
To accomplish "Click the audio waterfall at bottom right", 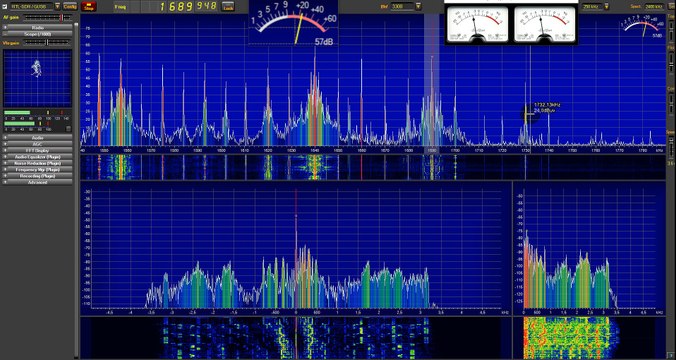I will 589,338.
